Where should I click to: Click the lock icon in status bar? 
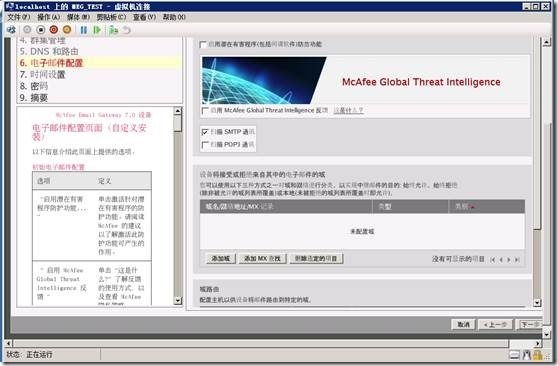(538, 355)
